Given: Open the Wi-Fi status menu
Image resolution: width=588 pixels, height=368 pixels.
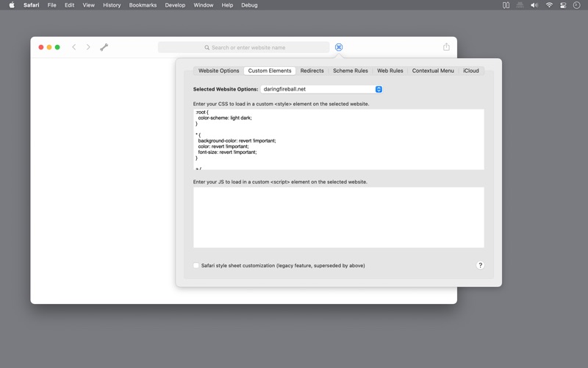Looking at the screenshot, I should [x=549, y=5].
